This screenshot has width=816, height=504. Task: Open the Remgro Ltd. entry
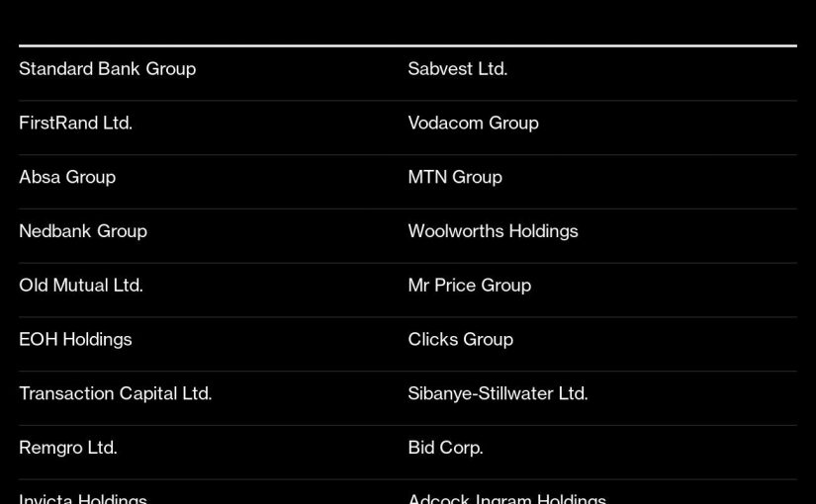point(68,448)
